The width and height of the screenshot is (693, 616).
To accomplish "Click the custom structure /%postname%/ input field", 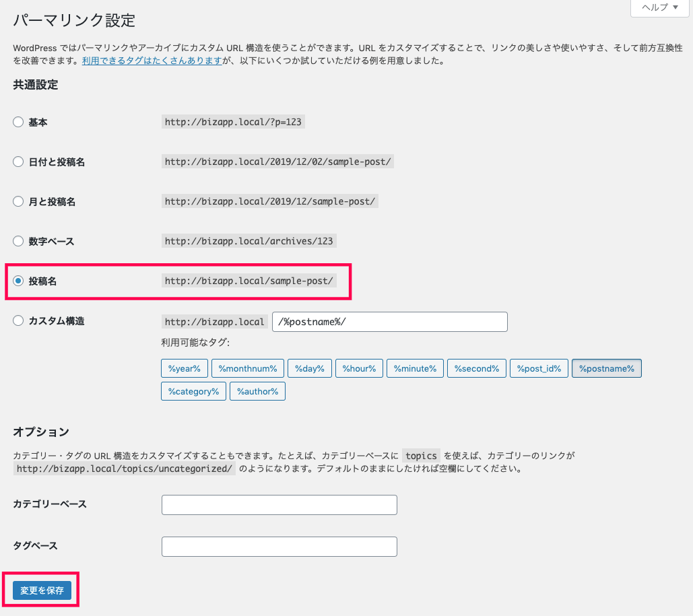I will [x=390, y=322].
